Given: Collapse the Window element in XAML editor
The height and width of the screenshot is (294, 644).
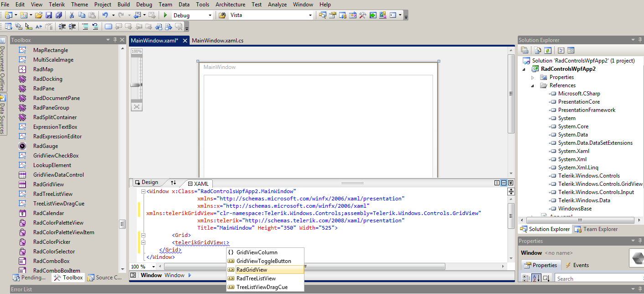Looking at the screenshot, I should (x=143, y=191).
